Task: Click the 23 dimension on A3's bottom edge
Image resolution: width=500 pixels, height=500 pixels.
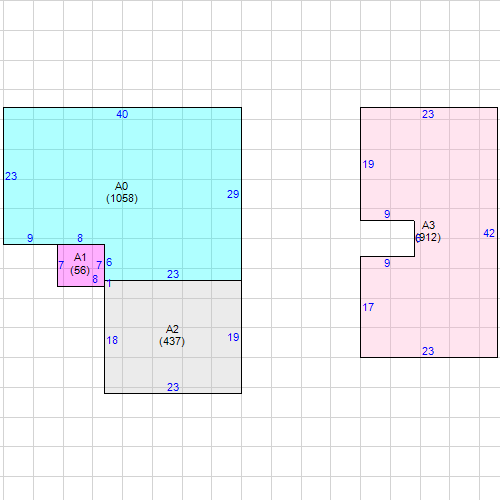Action: point(428,351)
